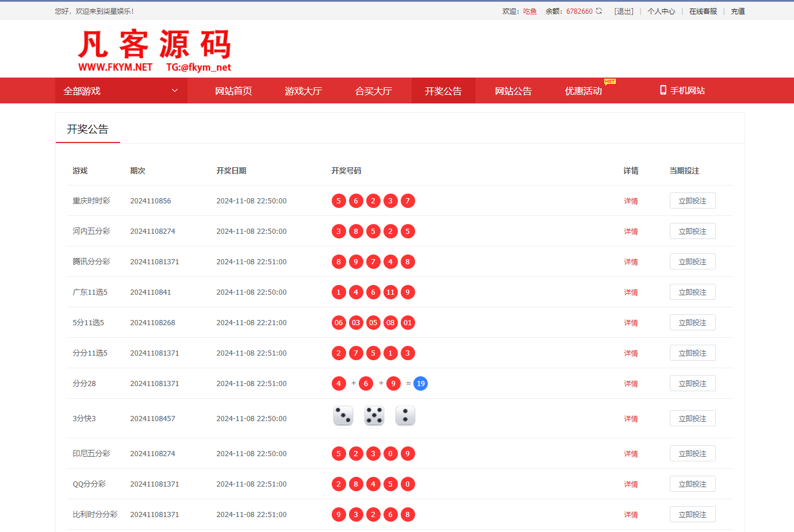Open the 网站公告 page

pyautogui.click(x=513, y=90)
